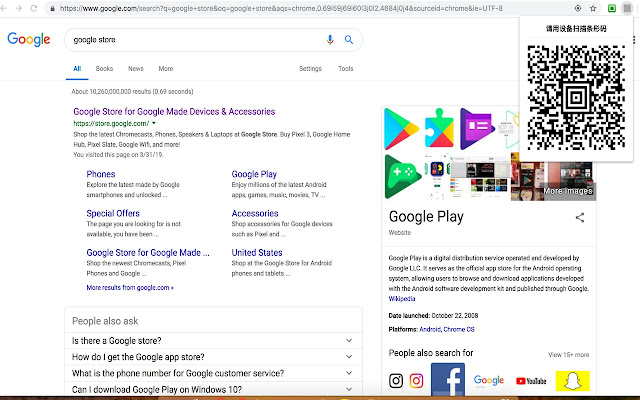Switch to the All results tab
Screen dimensions: 640x400
click(x=77, y=69)
